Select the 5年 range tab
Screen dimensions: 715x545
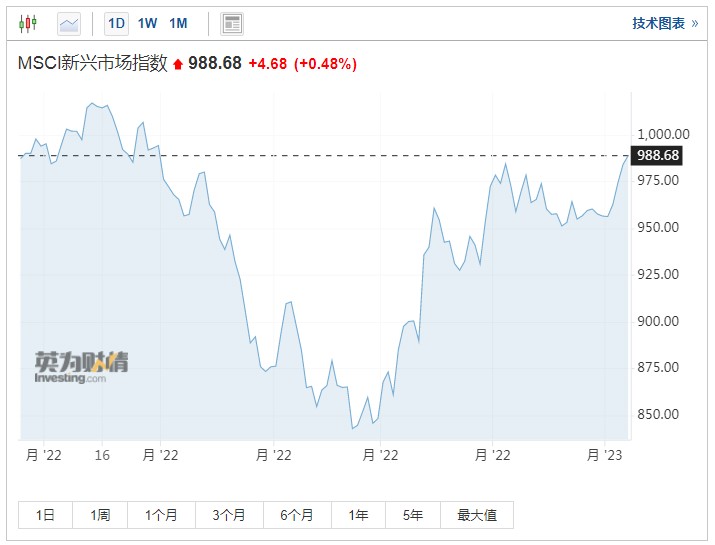pyautogui.click(x=412, y=515)
